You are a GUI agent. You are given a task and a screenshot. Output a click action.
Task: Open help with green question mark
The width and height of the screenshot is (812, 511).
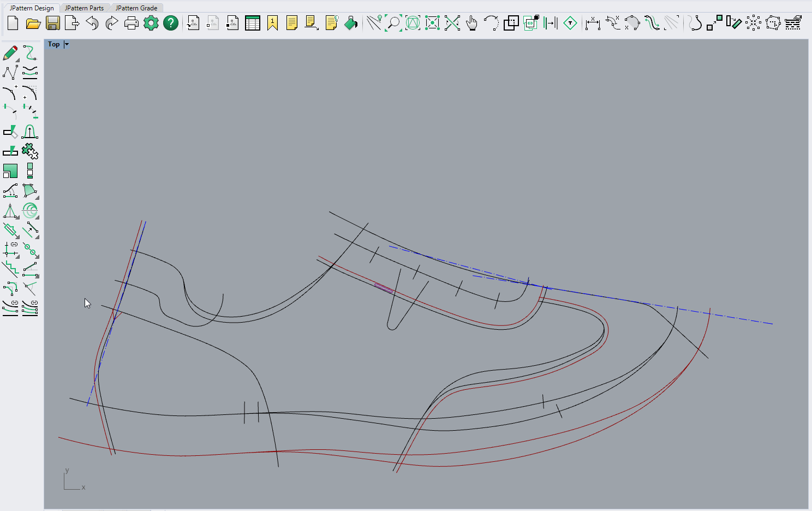[x=171, y=23]
